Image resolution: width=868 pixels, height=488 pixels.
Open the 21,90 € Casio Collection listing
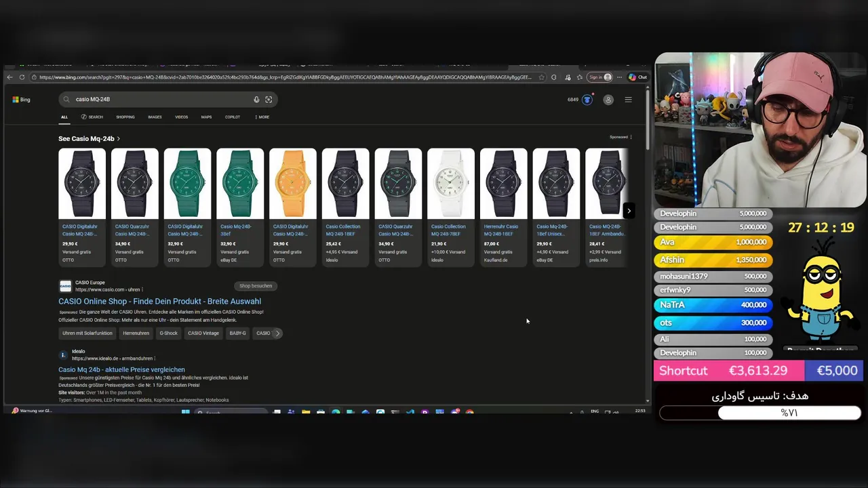pos(451,207)
